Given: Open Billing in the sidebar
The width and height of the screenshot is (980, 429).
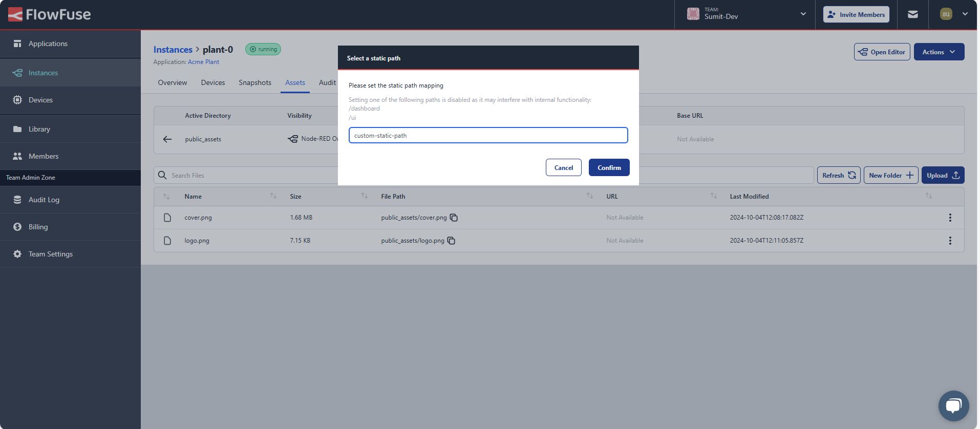Looking at the screenshot, I should pyautogui.click(x=70, y=227).
